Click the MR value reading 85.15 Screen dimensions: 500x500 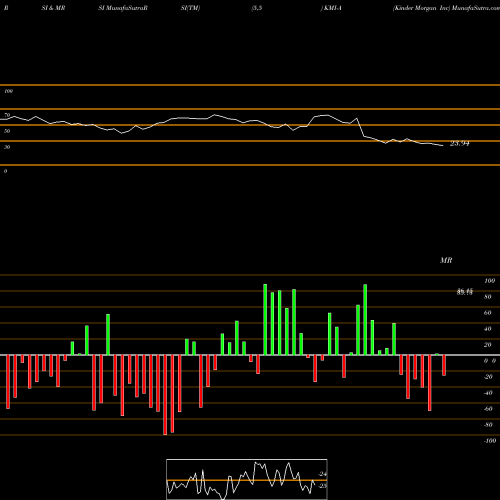tap(465, 292)
